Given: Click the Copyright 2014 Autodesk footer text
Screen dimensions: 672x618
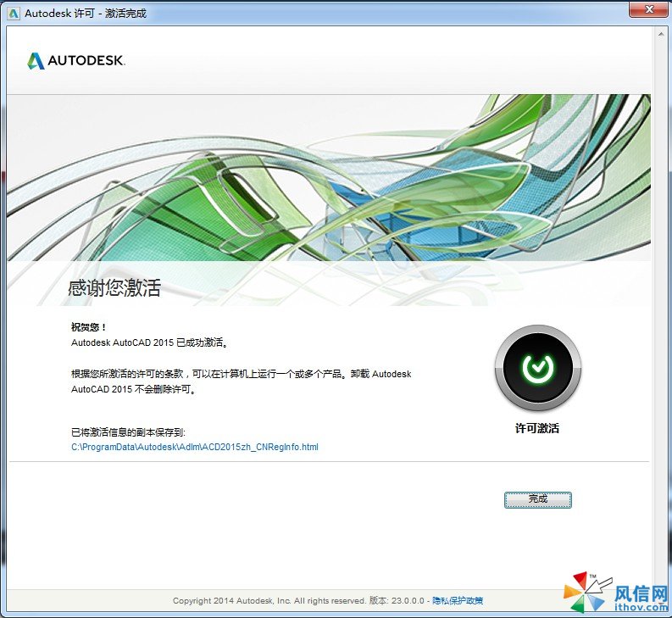Looking at the screenshot, I should point(269,600).
